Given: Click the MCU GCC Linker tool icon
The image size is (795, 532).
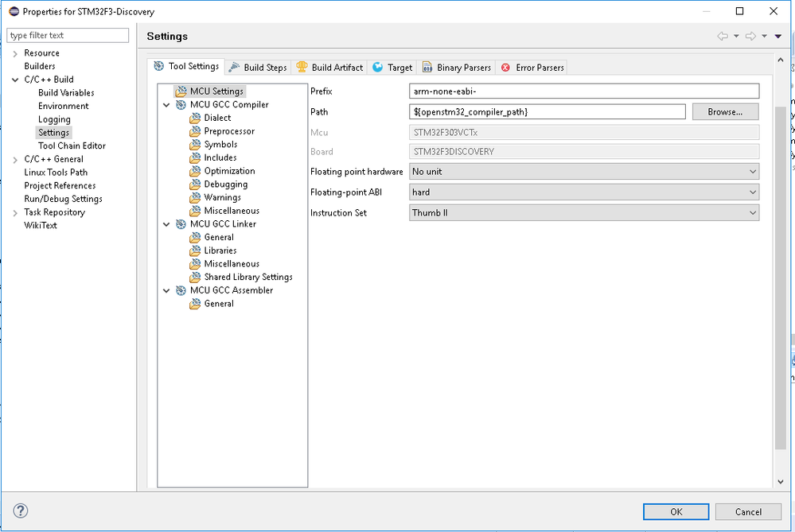Looking at the screenshot, I should (181, 224).
